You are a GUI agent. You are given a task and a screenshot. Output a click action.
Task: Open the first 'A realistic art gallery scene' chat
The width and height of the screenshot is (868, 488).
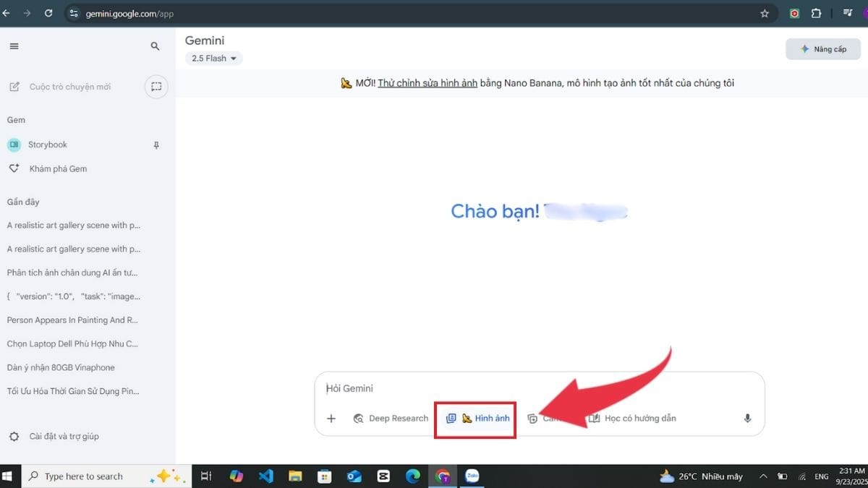[74, 225]
